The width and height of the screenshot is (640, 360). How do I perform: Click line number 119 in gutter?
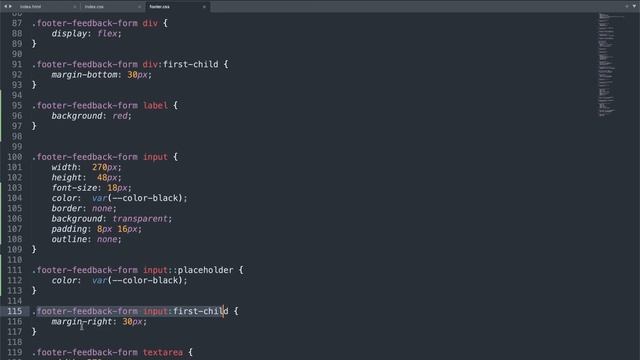tap(14, 352)
